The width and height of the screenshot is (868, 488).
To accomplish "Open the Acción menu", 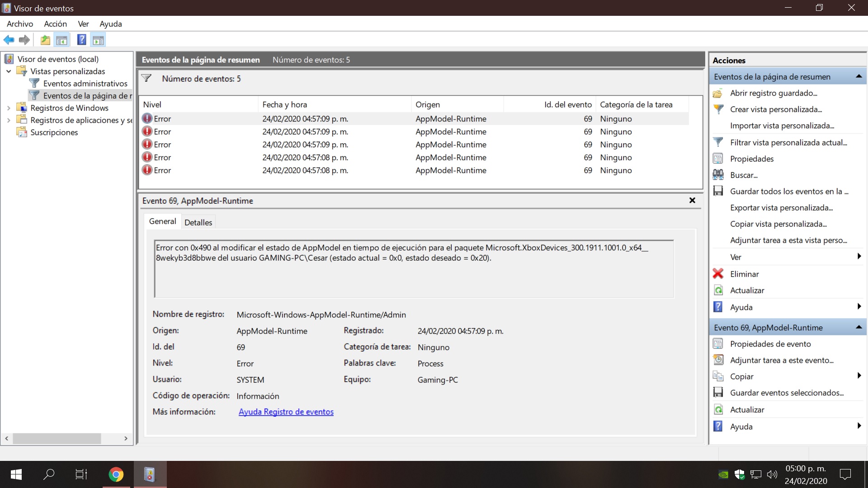I will [x=55, y=24].
